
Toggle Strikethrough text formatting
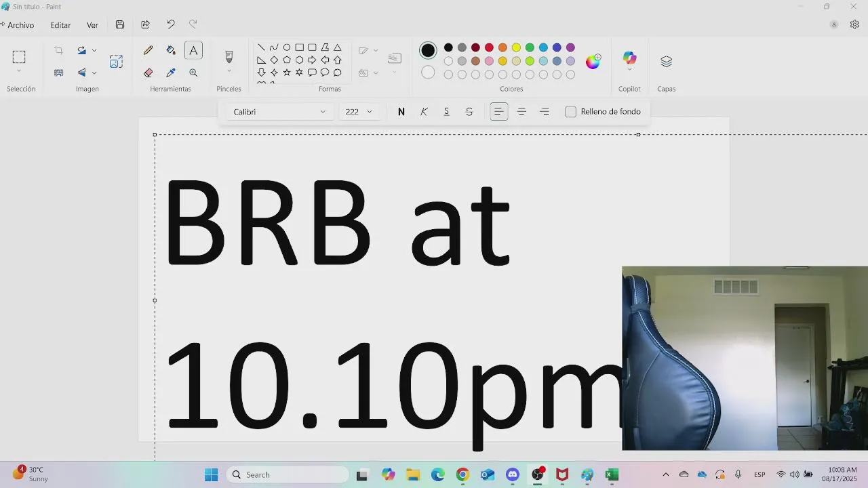tap(469, 112)
